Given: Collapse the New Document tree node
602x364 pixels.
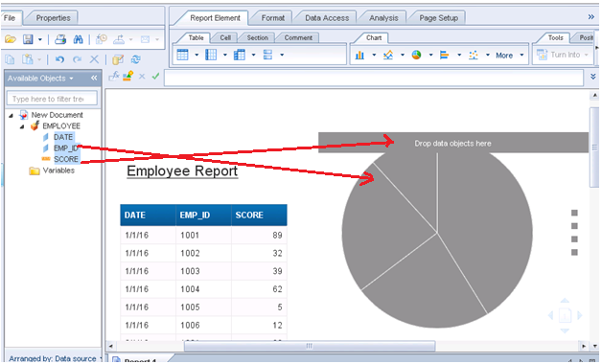Looking at the screenshot, I should tap(11, 116).
